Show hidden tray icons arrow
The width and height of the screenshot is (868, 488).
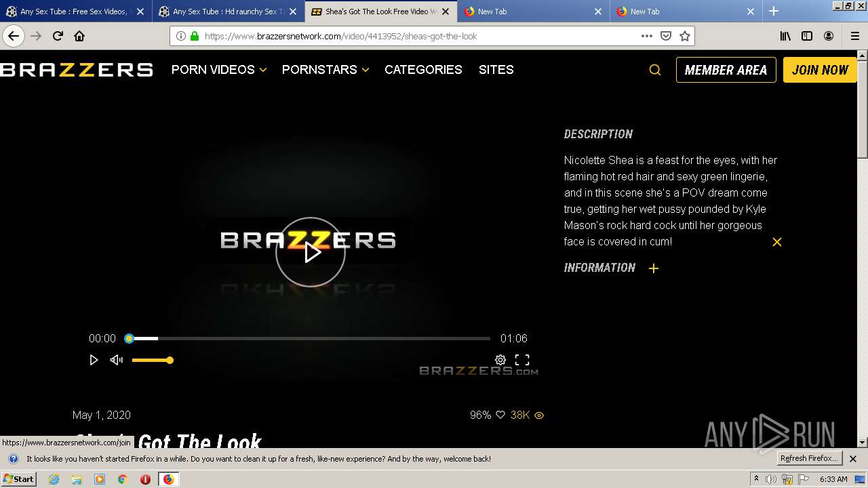click(x=756, y=479)
